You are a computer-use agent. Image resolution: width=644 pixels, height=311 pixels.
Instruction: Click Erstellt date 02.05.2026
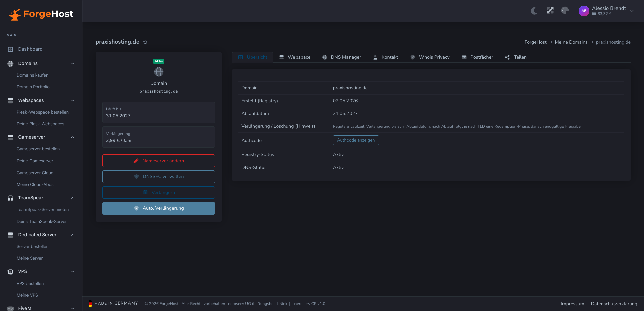[345, 101]
